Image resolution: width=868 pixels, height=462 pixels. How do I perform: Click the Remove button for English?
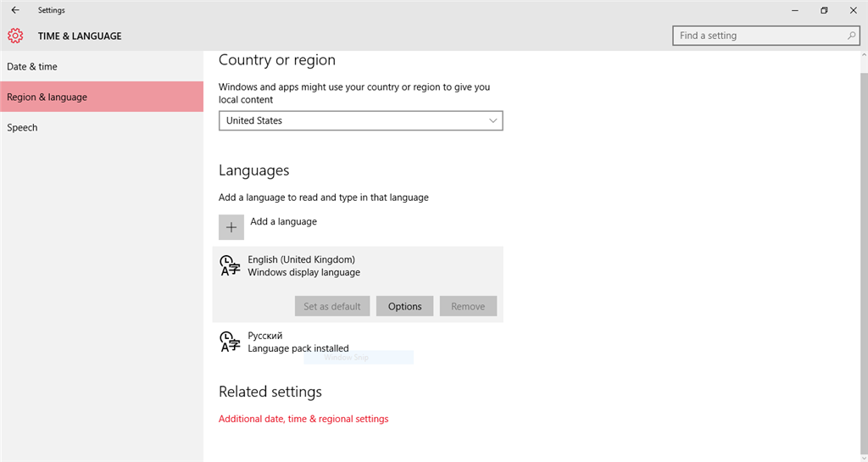coord(468,306)
